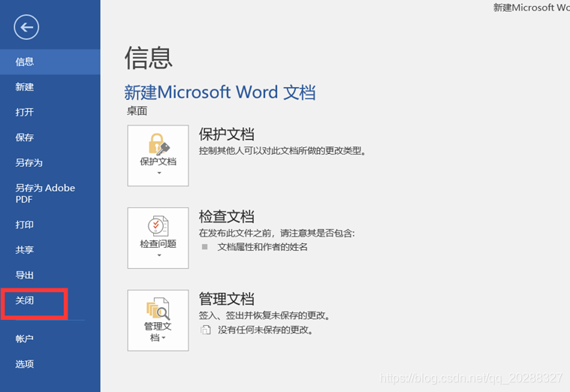This screenshot has width=570, height=392.
Task: Click the window title 新建Microsoft Wo
Action: 532,8
